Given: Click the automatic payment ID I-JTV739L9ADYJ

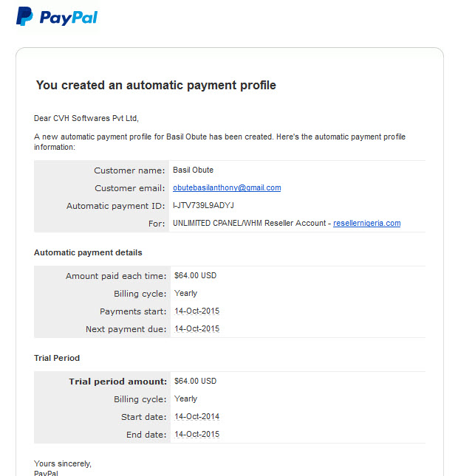Looking at the screenshot, I should (x=203, y=205).
